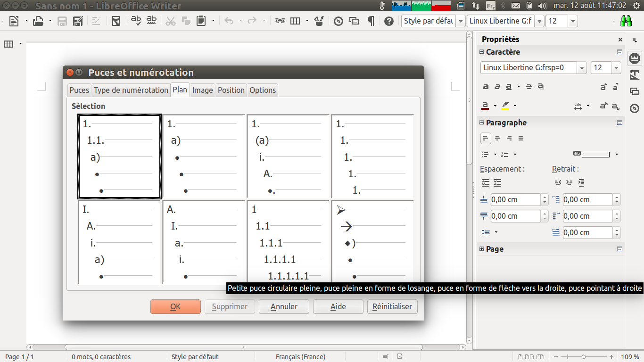Toggle bold in the Caractère panel
644x362 pixels.
[x=486, y=87]
